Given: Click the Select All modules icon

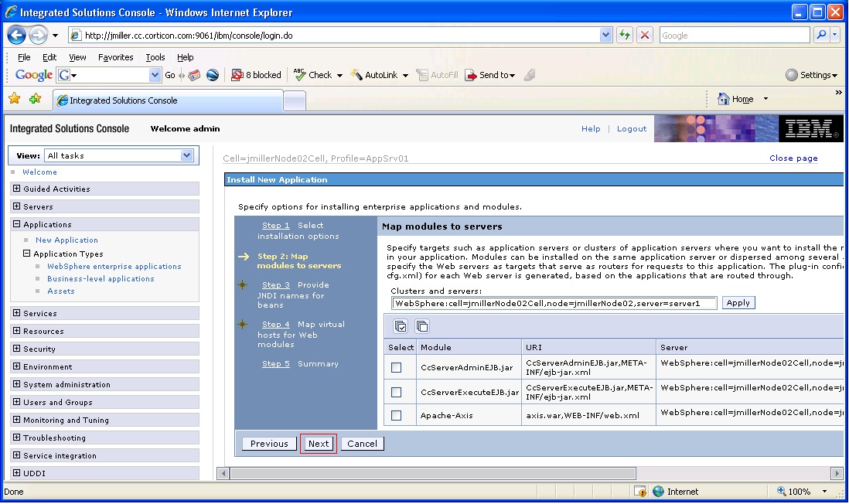Looking at the screenshot, I should point(401,326).
